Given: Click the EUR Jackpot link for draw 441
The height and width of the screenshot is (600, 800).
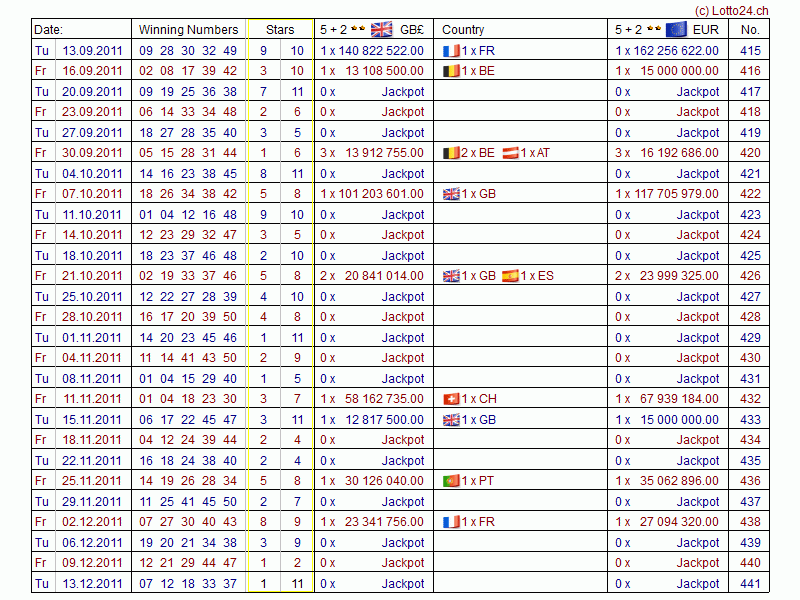Looking at the screenshot, I should (x=698, y=584).
